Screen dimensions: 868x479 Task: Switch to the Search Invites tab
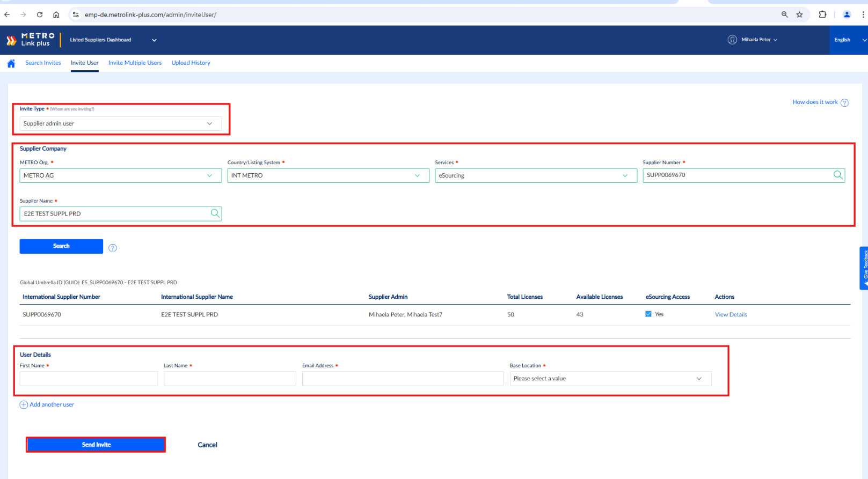[43, 63]
